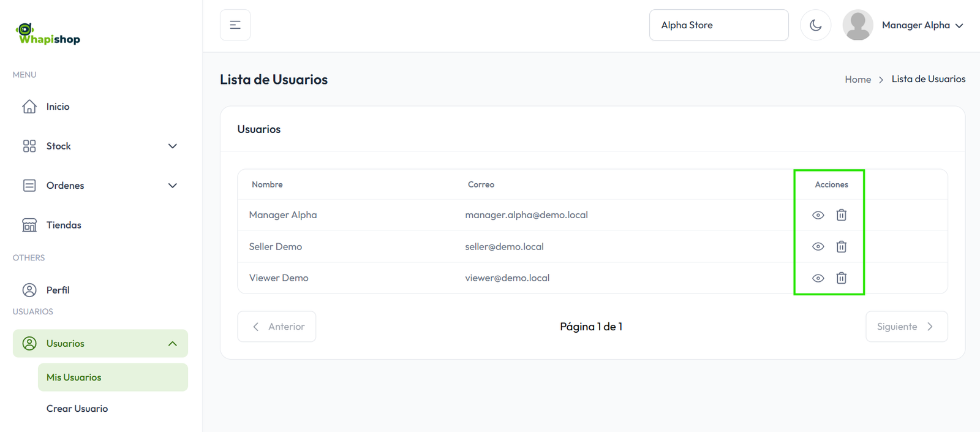The image size is (980, 432).
Task: View details of Manager Alpha
Action: [818, 215]
